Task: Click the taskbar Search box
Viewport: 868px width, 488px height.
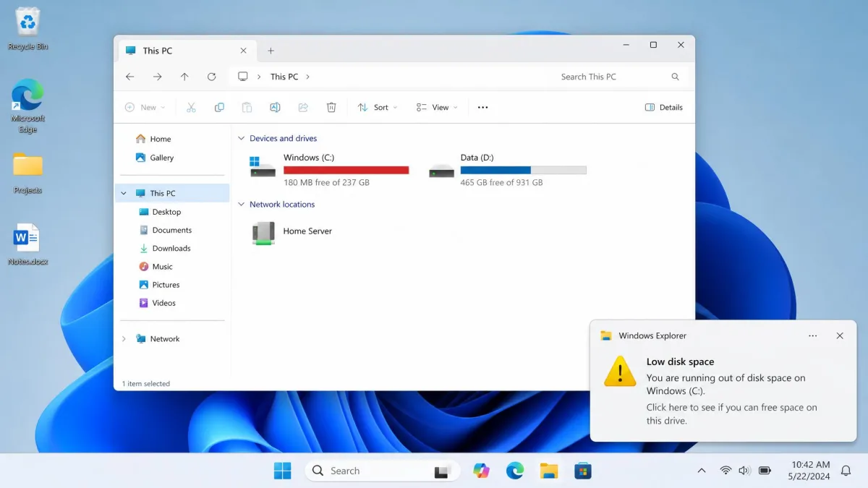Action: (382, 471)
